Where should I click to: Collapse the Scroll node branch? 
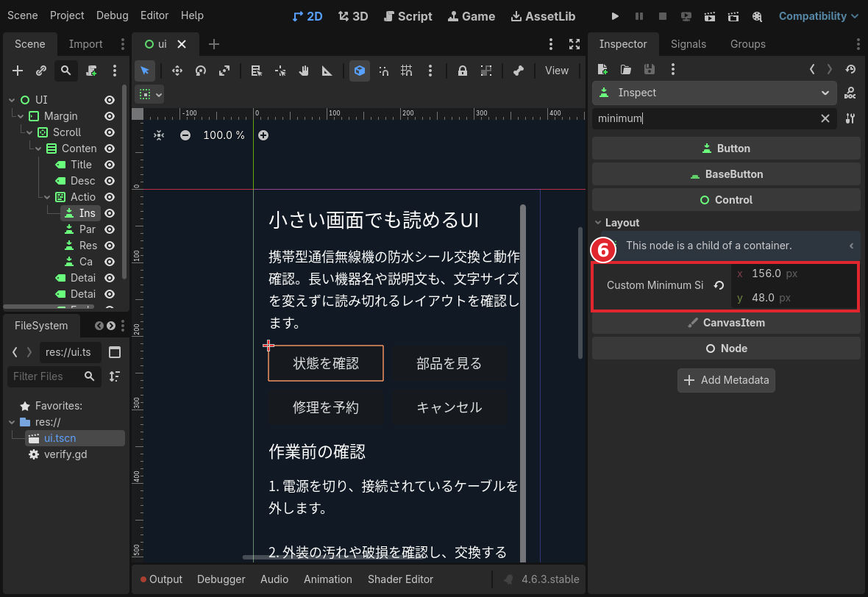tap(30, 132)
